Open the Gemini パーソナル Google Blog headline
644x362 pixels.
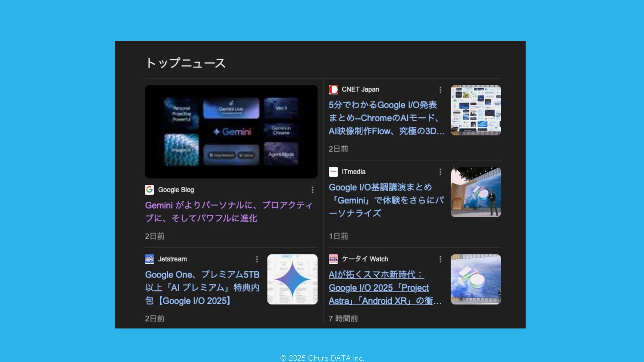[228, 212]
